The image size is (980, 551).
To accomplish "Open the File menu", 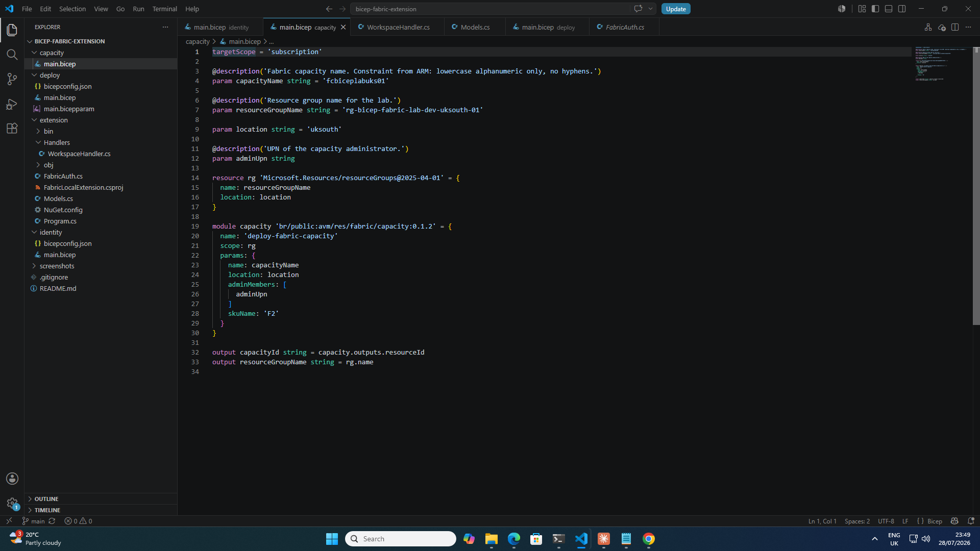I will (27, 9).
